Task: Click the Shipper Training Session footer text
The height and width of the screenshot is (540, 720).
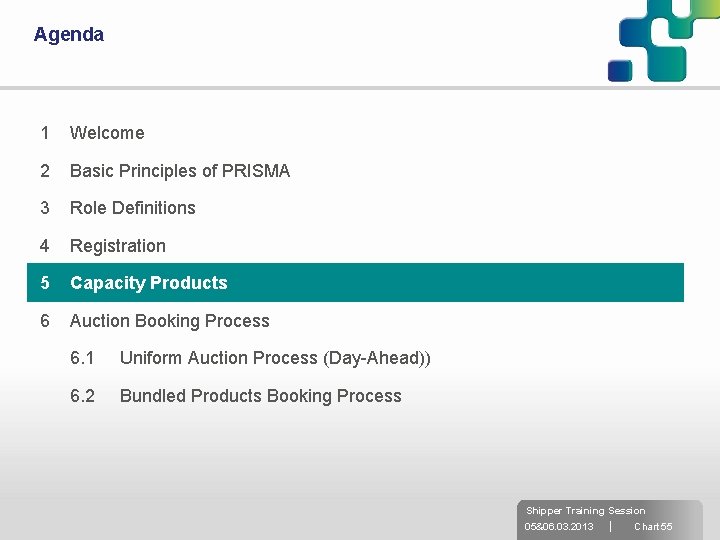Action: tap(586, 511)
